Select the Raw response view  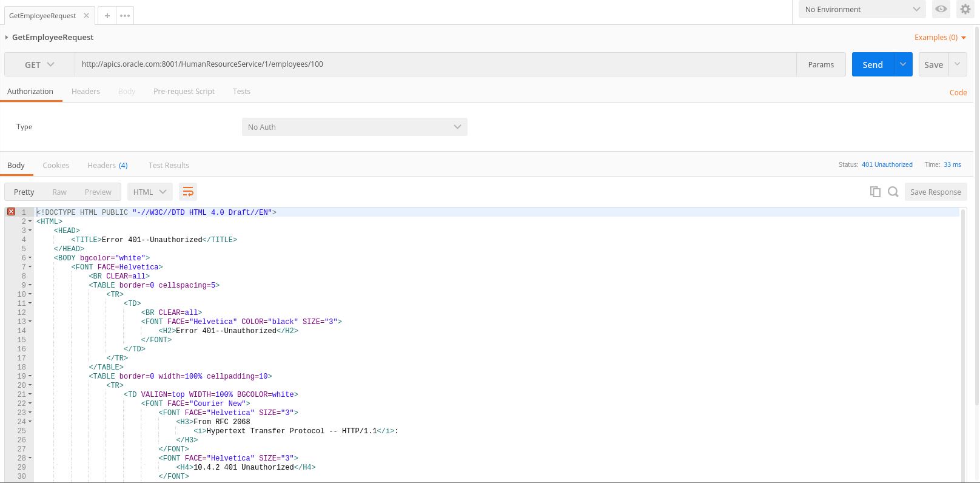pyautogui.click(x=59, y=192)
